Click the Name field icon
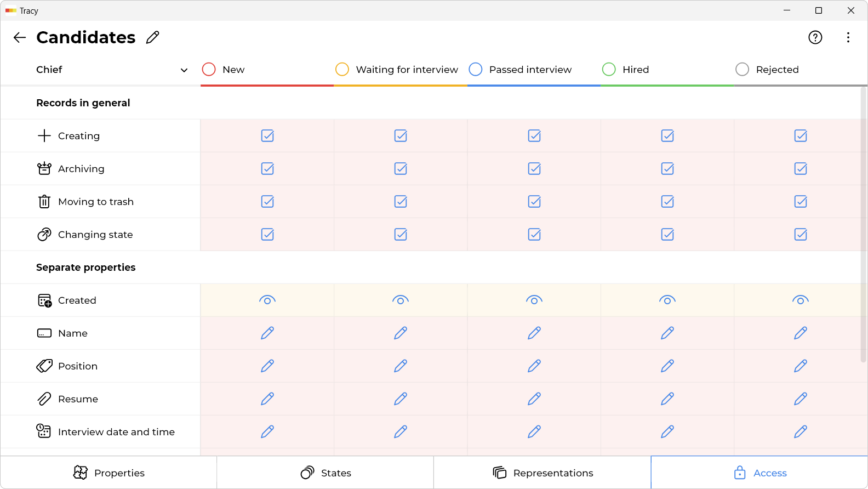 click(x=44, y=333)
